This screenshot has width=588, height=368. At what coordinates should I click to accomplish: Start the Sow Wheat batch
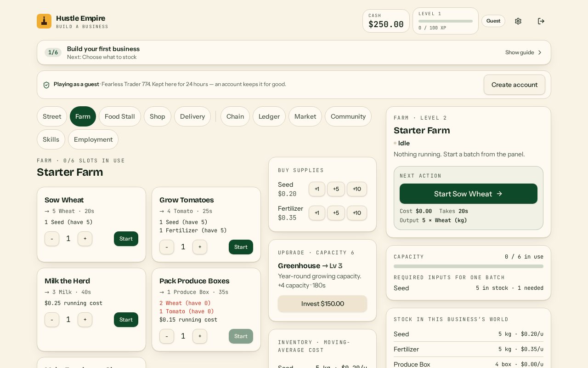click(126, 239)
